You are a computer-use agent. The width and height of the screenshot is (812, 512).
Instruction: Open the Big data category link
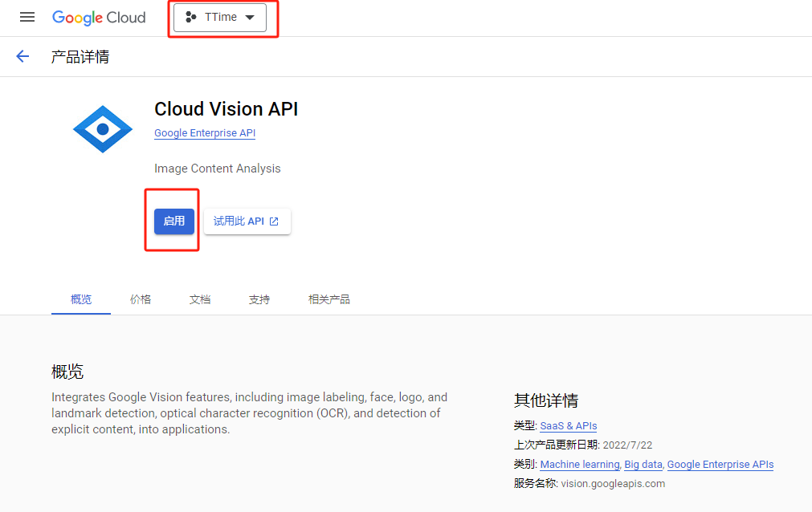click(643, 465)
